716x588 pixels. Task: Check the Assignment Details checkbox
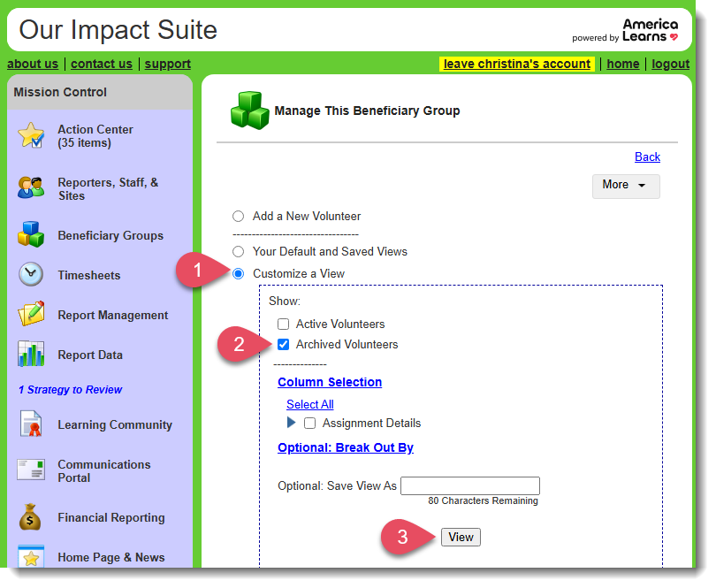[x=310, y=424]
